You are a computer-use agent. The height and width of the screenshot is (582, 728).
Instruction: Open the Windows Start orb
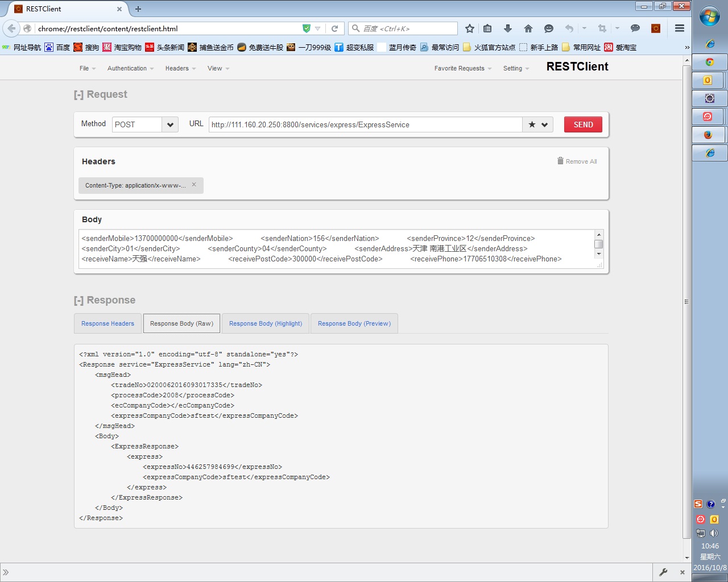[x=710, y=17]
